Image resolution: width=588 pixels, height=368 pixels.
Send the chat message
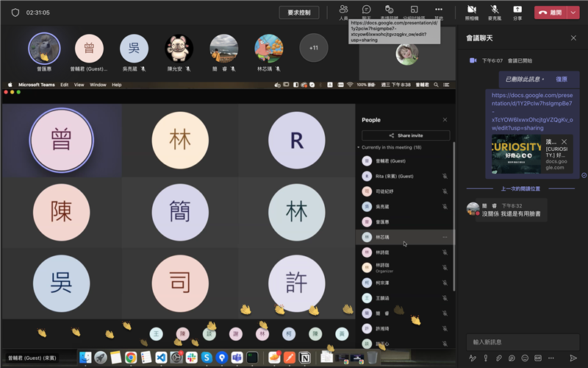573,358
